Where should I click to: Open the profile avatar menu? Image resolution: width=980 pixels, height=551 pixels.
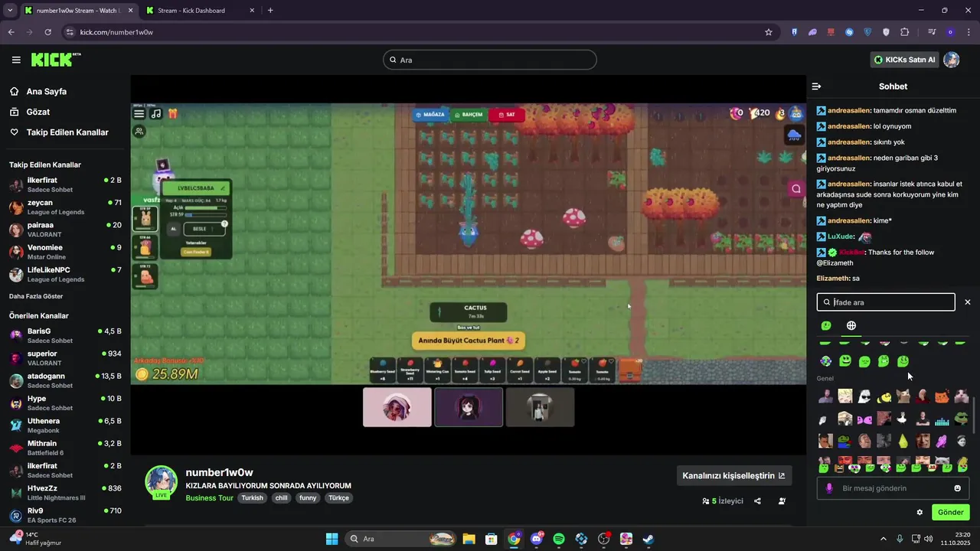point(952,60)
